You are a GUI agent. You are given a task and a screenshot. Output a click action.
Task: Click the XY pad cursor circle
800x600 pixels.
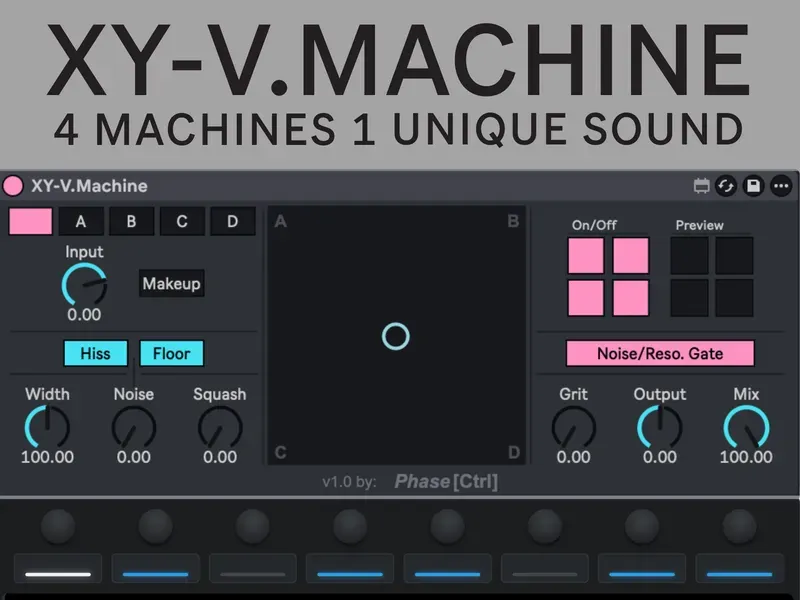pyautogui.click(x=395, y=336)
